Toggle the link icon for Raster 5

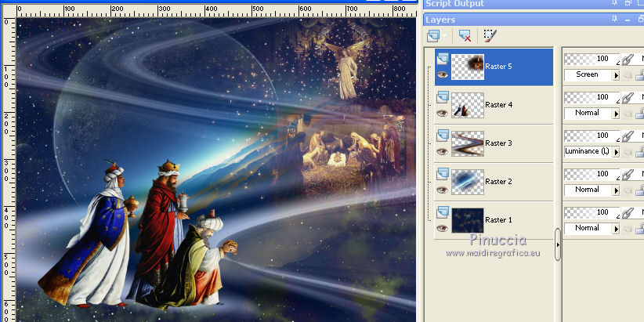click(x=628, y=60)
